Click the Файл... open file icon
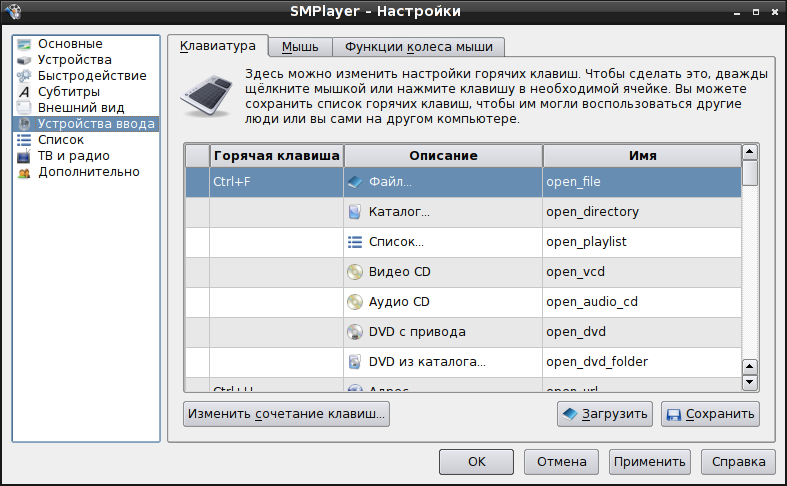The width and height of the screenshot is (787, 486). [x=355, y=182]
